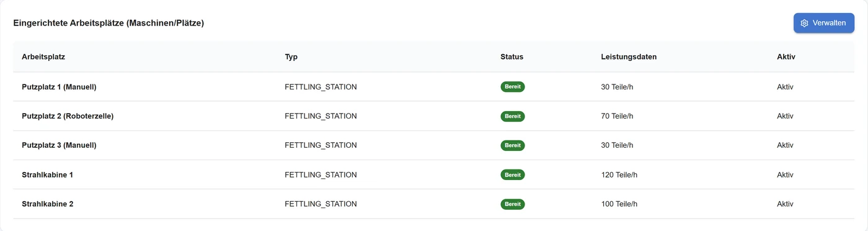Click FETTLING_STATION type of Strahlkabine 2
This screenshot has height=231, width=868.
(x=321, y=204)
